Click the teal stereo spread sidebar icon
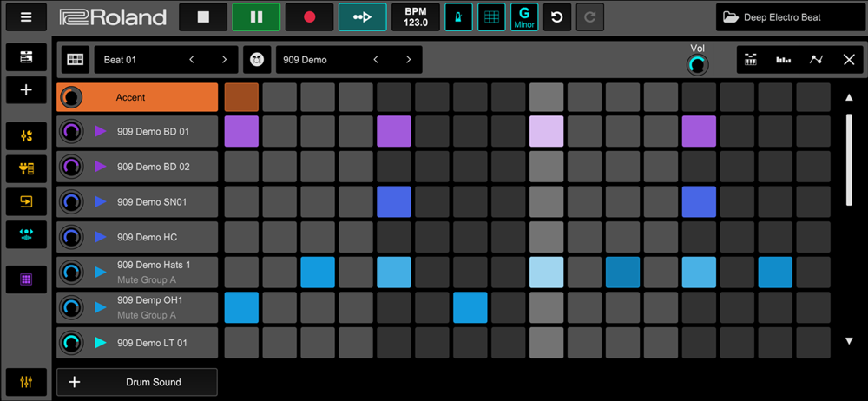 (x=26, y=234)
